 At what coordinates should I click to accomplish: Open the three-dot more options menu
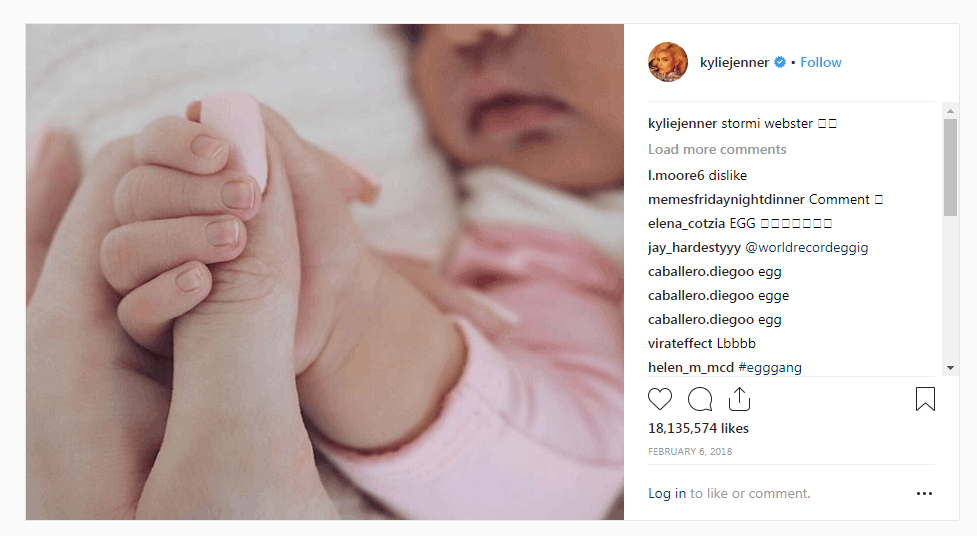[924, 494]
